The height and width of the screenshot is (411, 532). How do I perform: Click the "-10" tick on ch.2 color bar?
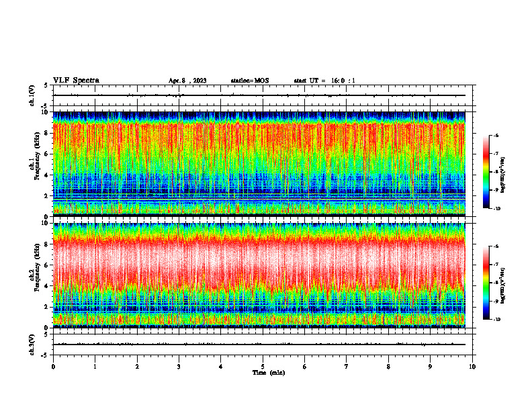tap(497, 320)
